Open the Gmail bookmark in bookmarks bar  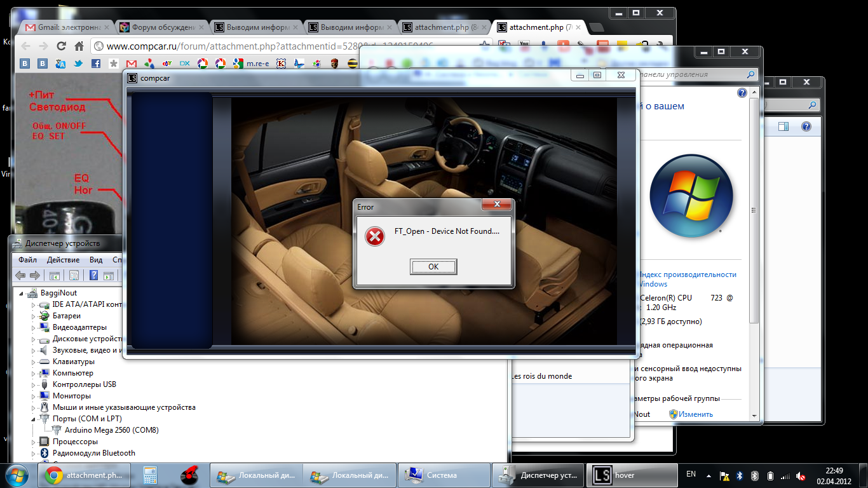[132, 64]
